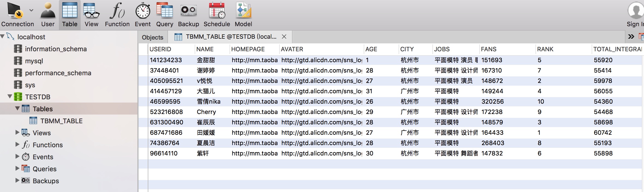Click the Sign In avatar icon
Image resolution: width=644 pixels, height=192 pixels.
click(636, 10)
